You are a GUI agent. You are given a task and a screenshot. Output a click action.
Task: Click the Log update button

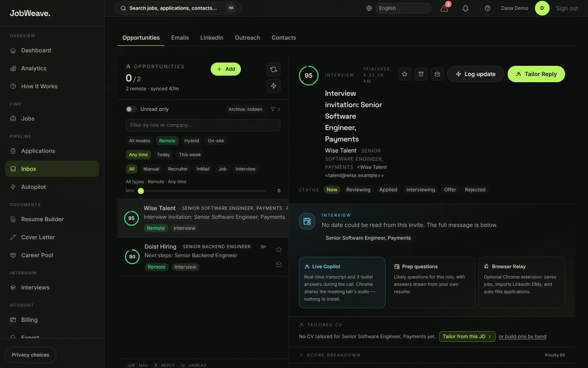[476, 74]
